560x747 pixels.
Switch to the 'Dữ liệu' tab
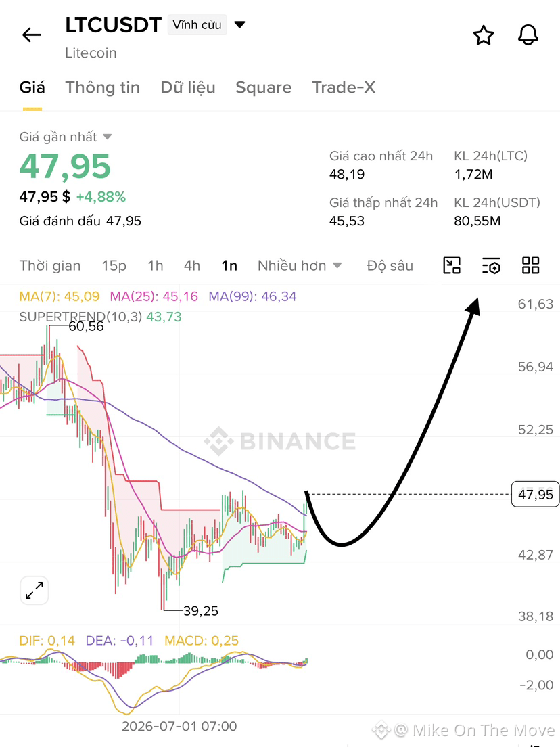187,88
